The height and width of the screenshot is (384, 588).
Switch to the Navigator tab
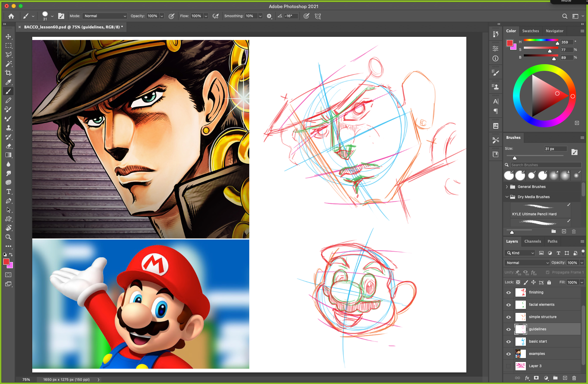tap(554, 31)
